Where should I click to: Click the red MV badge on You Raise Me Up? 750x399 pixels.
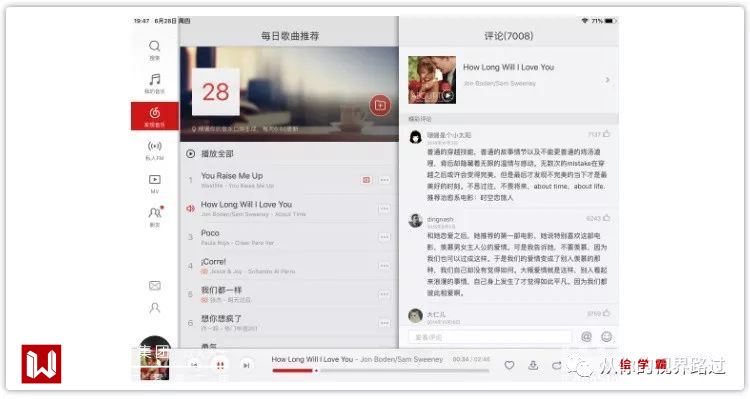pyautogui.click(x=366, y=180)
